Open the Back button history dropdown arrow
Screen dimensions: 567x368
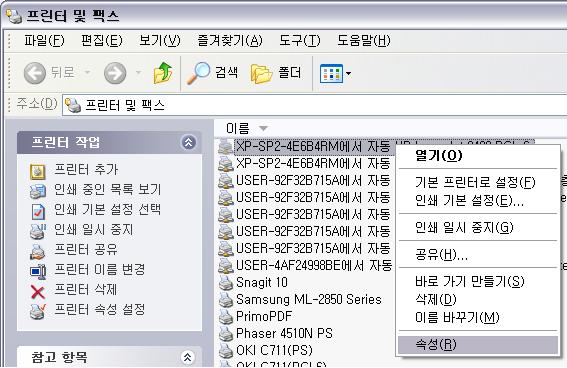pyautogui.click(x=87, y=72)
